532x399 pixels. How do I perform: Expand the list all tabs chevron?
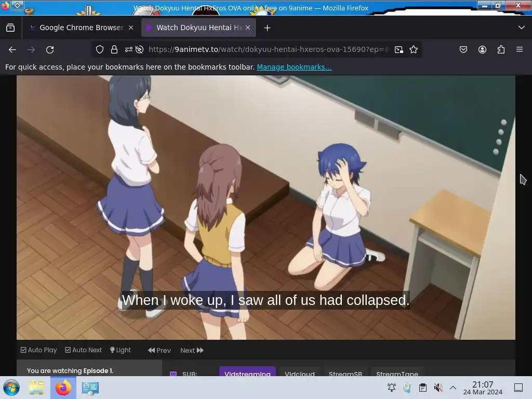[522, 28]
